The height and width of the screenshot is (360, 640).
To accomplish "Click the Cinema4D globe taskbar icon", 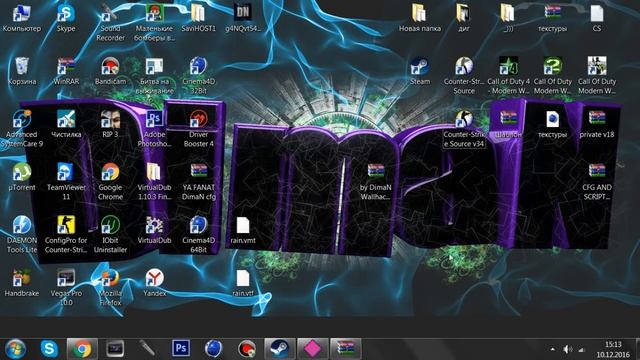I will click(x=213, y=349).
